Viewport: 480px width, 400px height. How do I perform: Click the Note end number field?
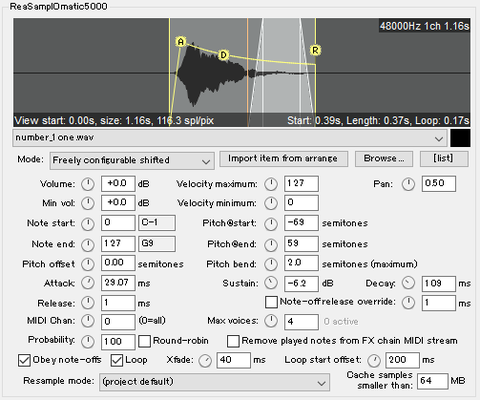[x=118, y=244]
